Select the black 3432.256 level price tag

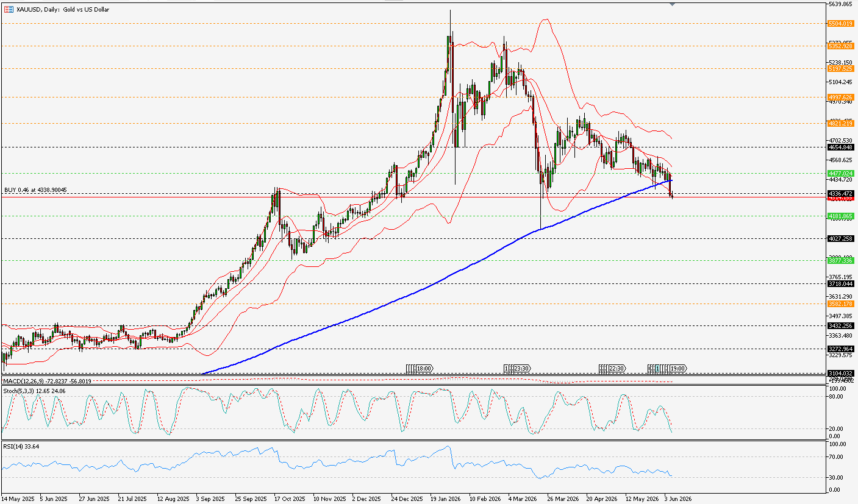pyautogui.click(x=842, y=325)
